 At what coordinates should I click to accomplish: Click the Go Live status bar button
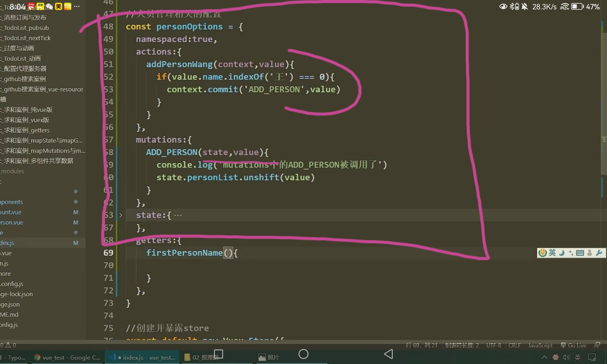[x=574, y=345]
